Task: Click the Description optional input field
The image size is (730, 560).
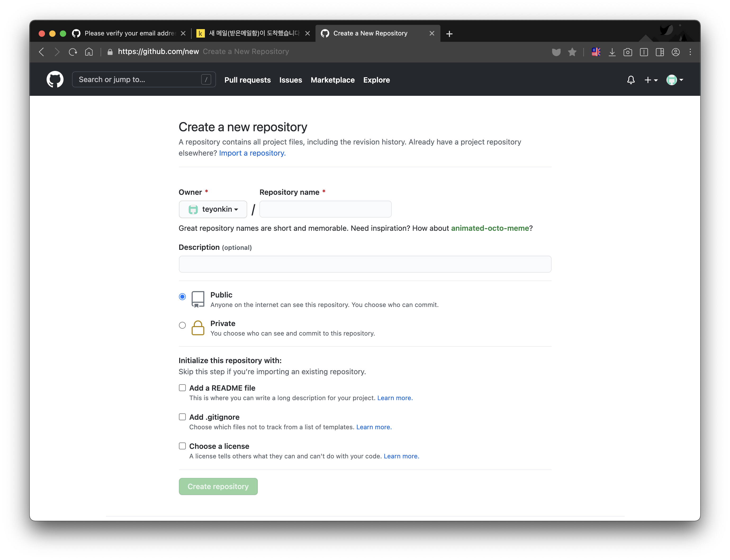Action: (365, 264)
